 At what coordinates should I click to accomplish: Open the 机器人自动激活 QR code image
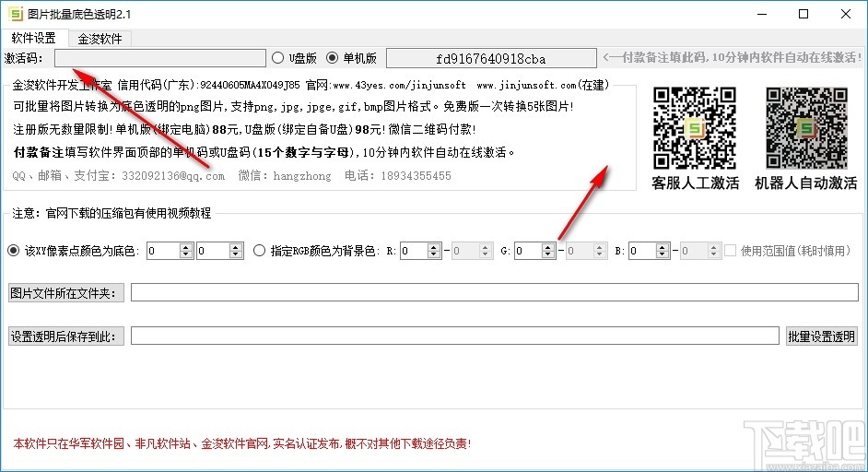[806, 128]
